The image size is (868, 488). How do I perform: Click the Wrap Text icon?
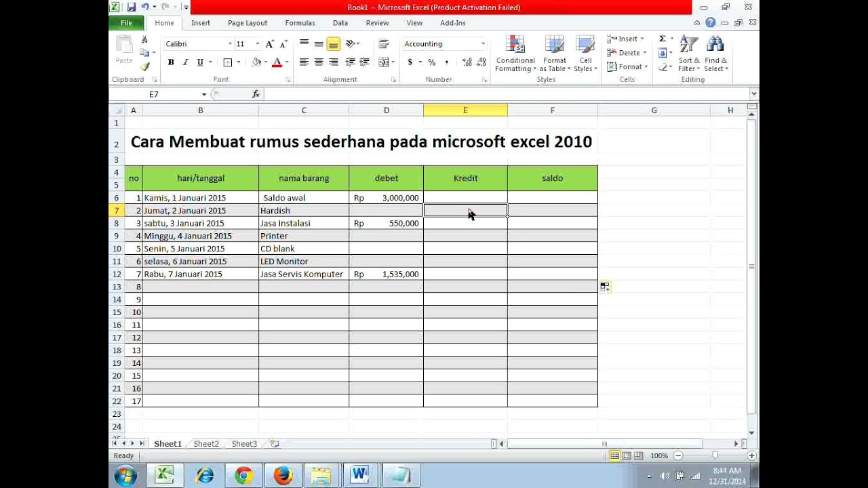click(384, 44)
